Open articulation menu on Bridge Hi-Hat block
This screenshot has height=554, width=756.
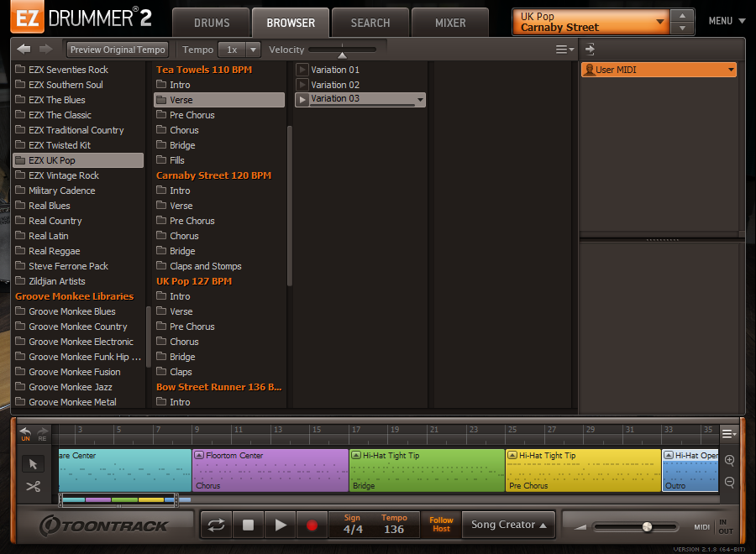[356, 455]
